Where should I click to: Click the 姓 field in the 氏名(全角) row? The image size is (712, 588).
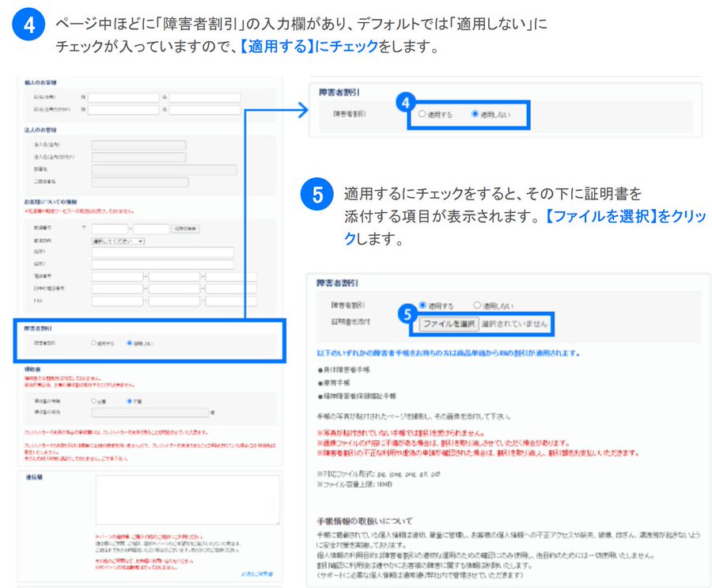tap(123, 97)
